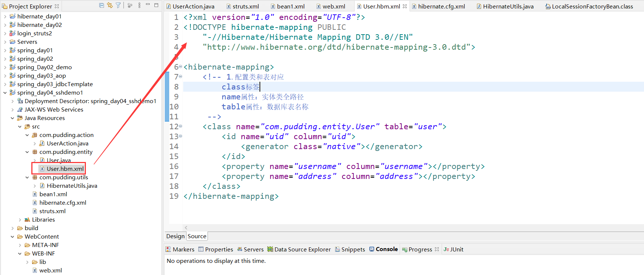This screenshot has width=644, height=275.
Task: Collapse the src folder
Action: pos(20,127)
